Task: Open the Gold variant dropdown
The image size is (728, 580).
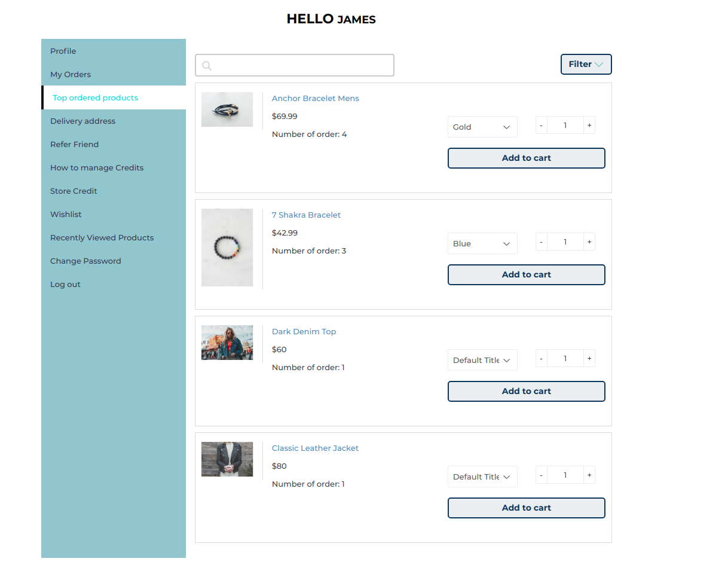Action: tap(482, 127)
